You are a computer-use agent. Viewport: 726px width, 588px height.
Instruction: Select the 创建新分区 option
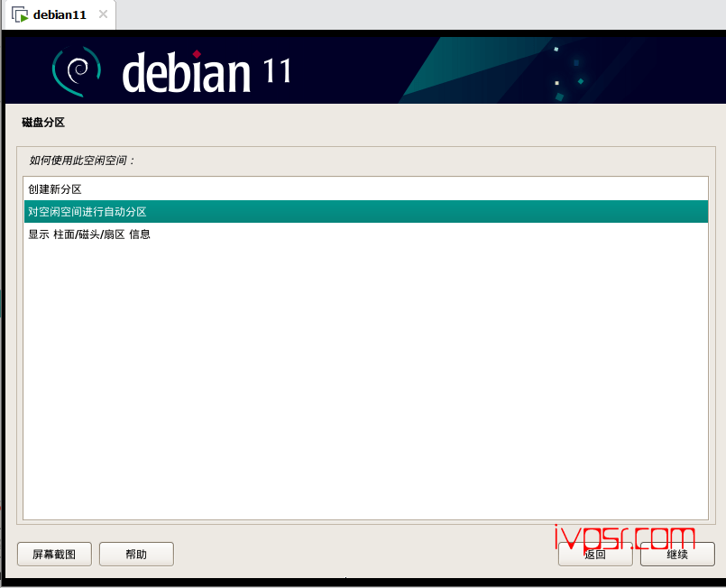[x=366, y=188]
